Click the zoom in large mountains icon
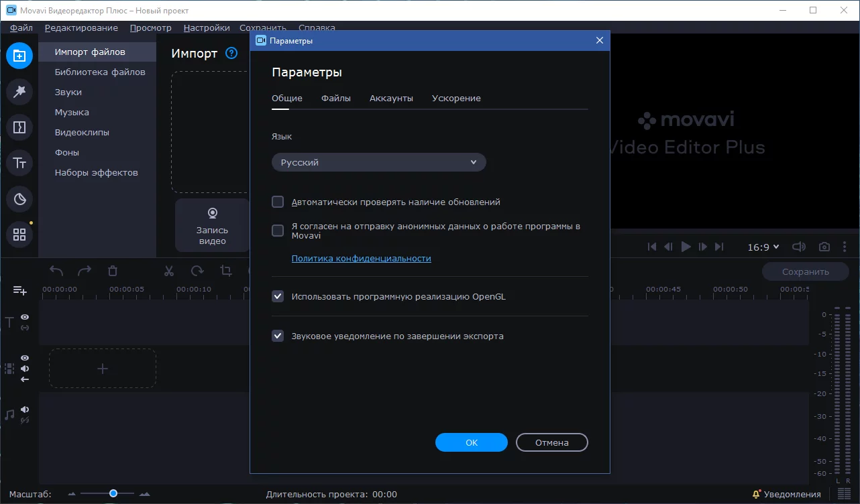Image resolution: width=860 pixels, height=504 pixels. [x=144, y=494]
